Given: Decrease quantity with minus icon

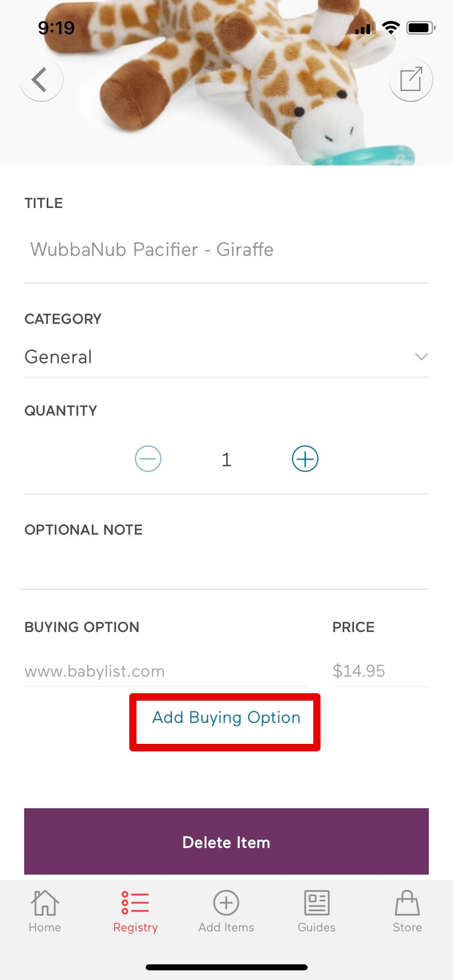Looking at the screenshot, I should [148, 459].
